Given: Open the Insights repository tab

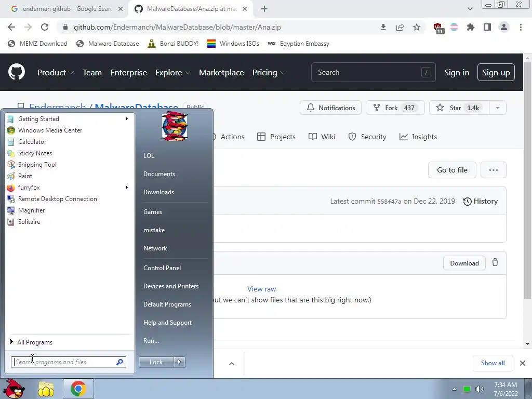Looking at the screenshot, I should point(418,137).
